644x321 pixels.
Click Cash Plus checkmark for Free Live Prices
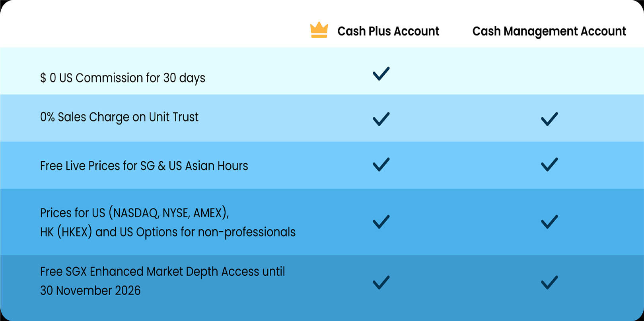381,164
